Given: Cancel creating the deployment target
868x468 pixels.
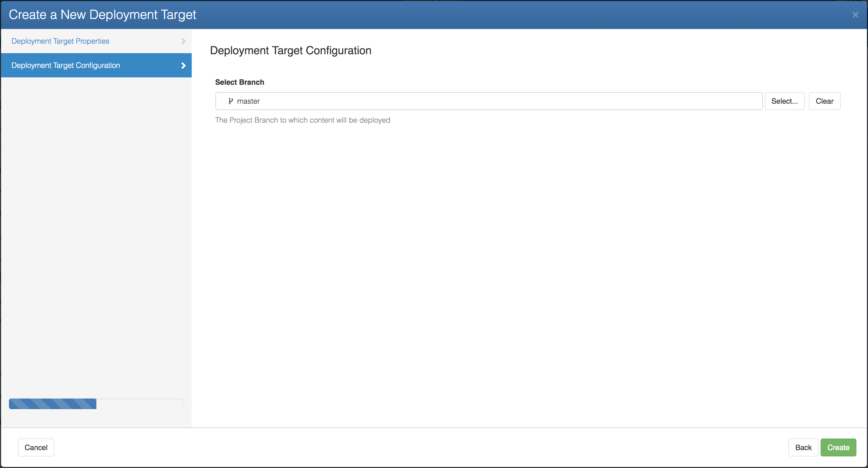Looking at the screenshot, I should coord(36,447).
